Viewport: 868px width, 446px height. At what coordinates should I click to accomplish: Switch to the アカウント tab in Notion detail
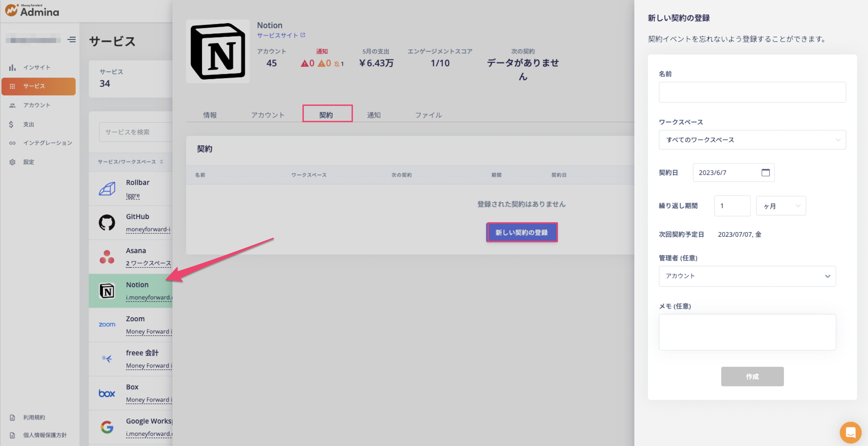click(268, 115)
